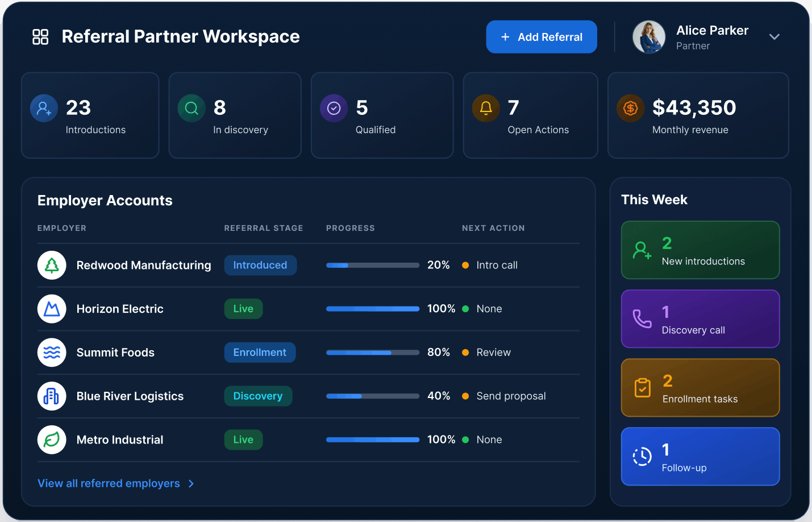This screenshot has height=522, width=812.
Task: Click the Metro Industrial employer name
Action: pyautogui.click(x=120, y=440)
